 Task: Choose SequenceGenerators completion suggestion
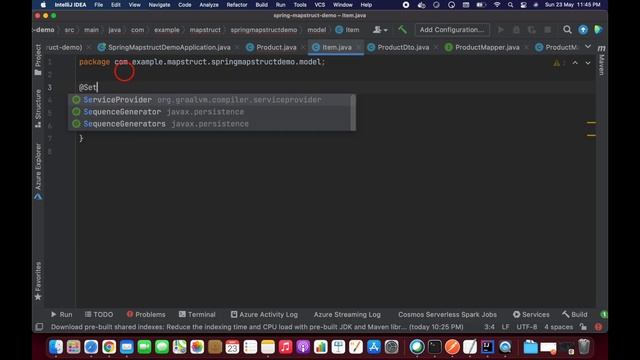point(209,124)
